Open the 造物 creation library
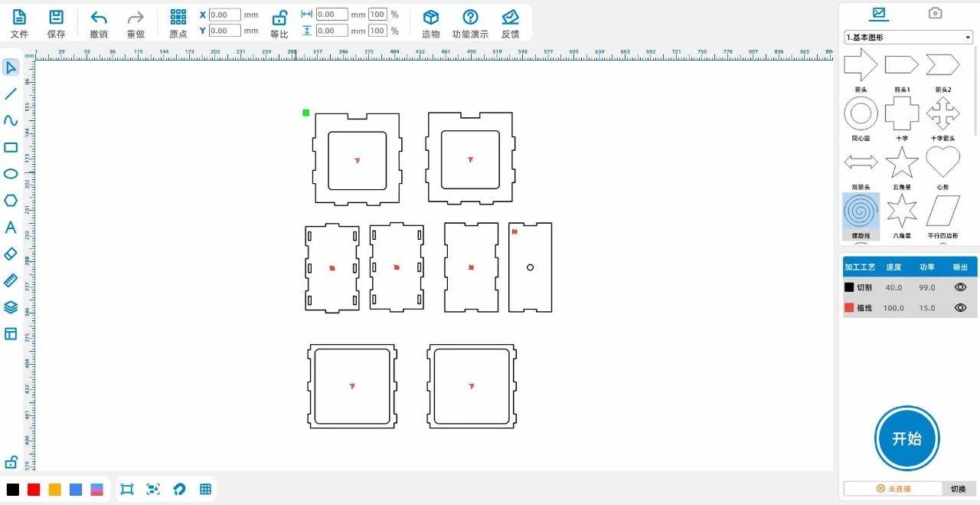This screenshot has width=980, height=505. 431,23
